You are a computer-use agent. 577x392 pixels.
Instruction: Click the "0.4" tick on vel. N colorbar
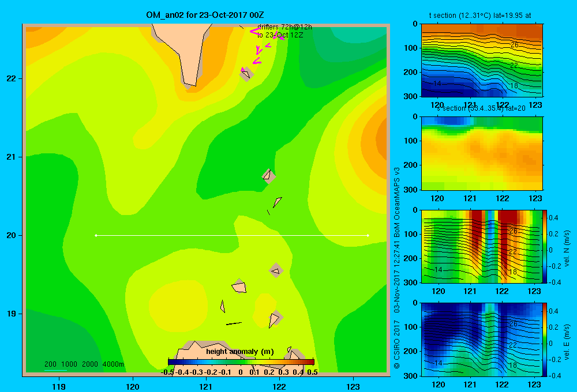coord(553,218)
